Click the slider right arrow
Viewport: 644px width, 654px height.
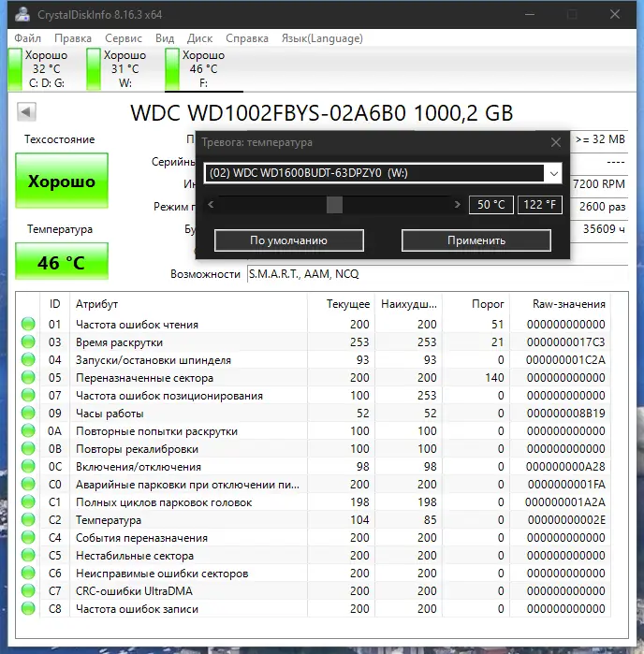[457, 204]
